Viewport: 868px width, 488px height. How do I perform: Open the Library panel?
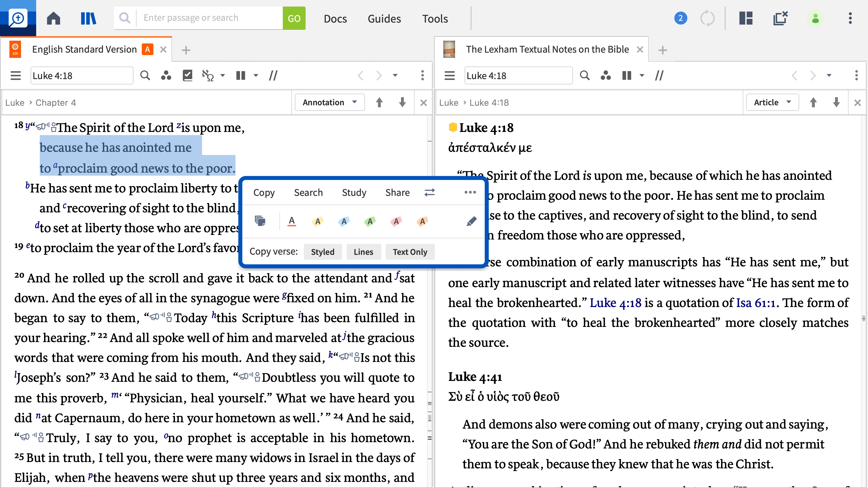pyautogui.click(x=88, y=18)
